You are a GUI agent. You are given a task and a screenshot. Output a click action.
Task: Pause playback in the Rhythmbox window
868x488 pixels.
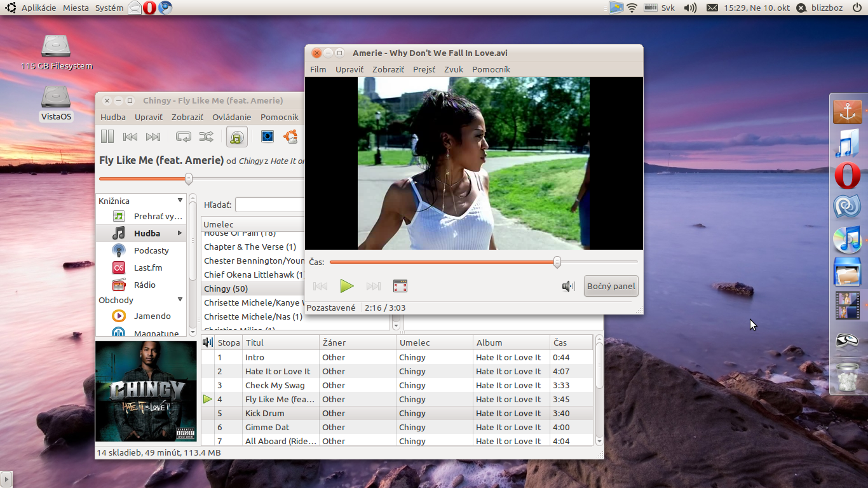(107, 137)
